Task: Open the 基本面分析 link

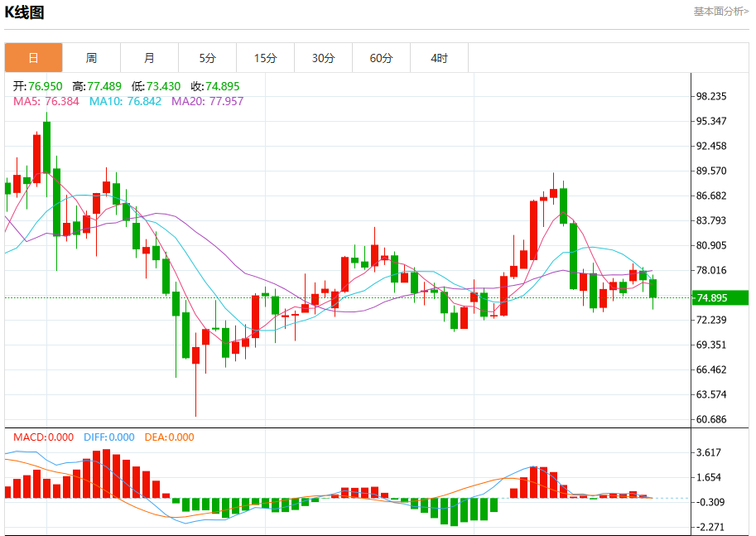Action: coord(720,11)
